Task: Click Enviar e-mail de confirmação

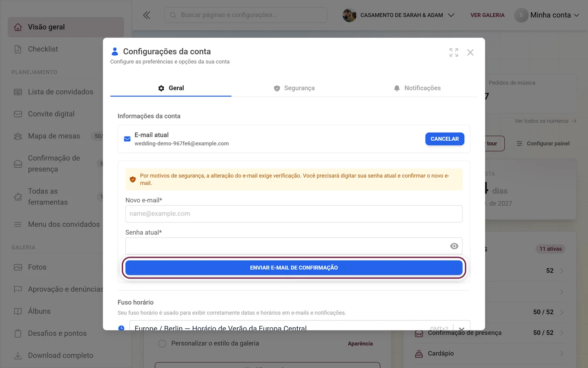Action: [294, 268]
